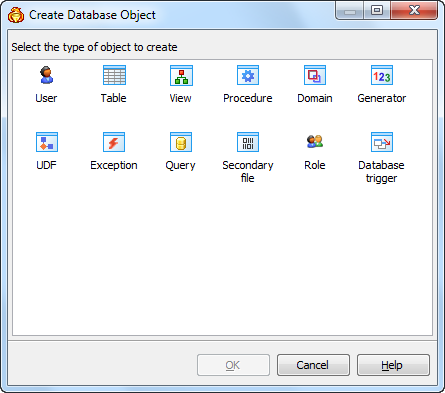Pick the Database trigger icon
Viewport: 445px width, 393px height.
382,142
